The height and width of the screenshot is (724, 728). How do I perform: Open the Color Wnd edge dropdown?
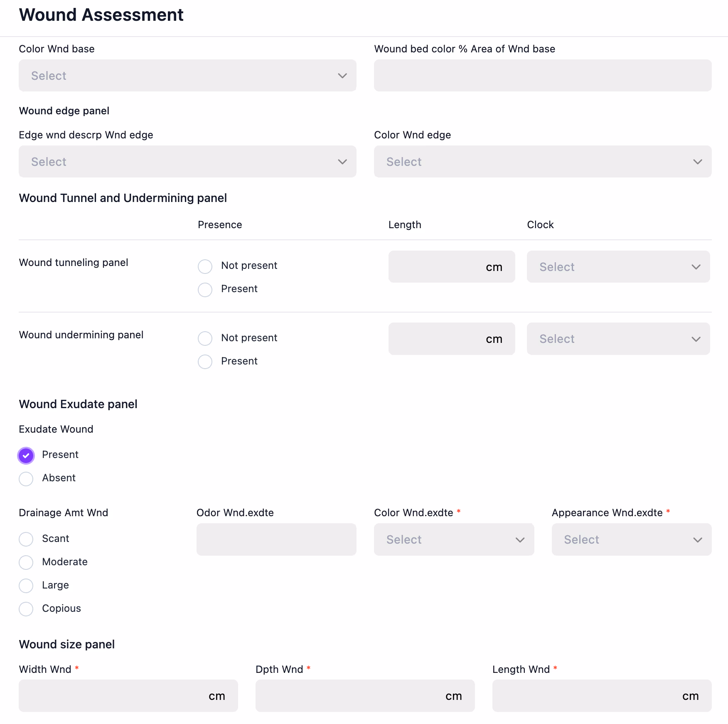tap(542, 162)
